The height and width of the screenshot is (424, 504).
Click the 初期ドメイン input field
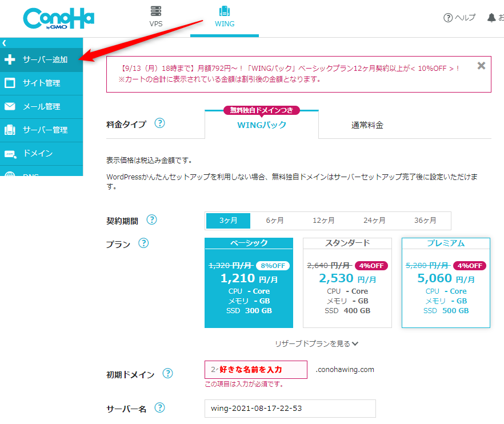(255, 370)
